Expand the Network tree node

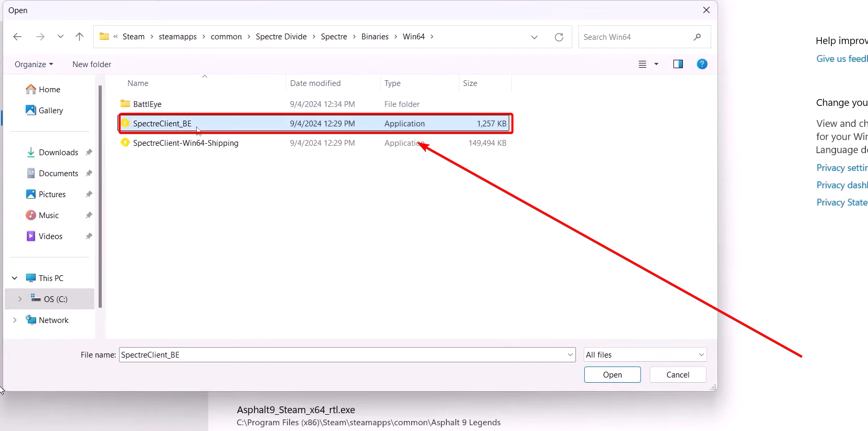15,320
